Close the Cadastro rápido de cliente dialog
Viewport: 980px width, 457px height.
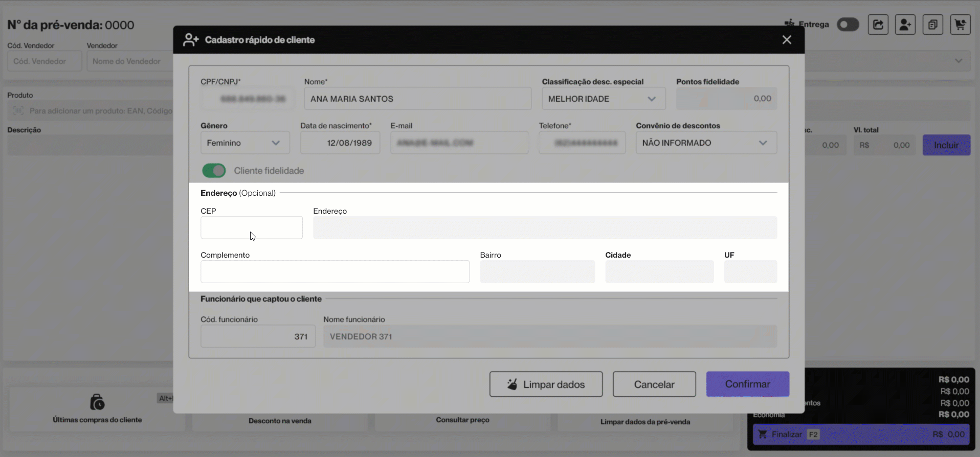point(787,40)
